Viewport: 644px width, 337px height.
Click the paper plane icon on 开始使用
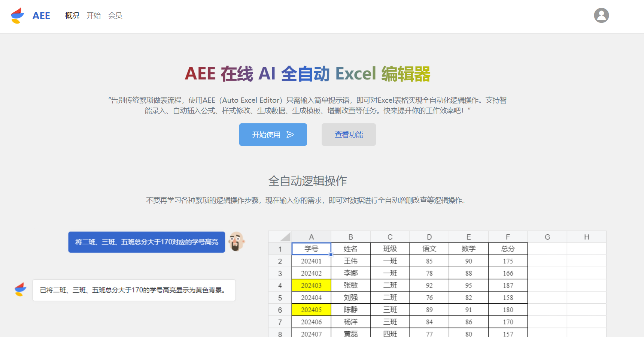point(291,135)
